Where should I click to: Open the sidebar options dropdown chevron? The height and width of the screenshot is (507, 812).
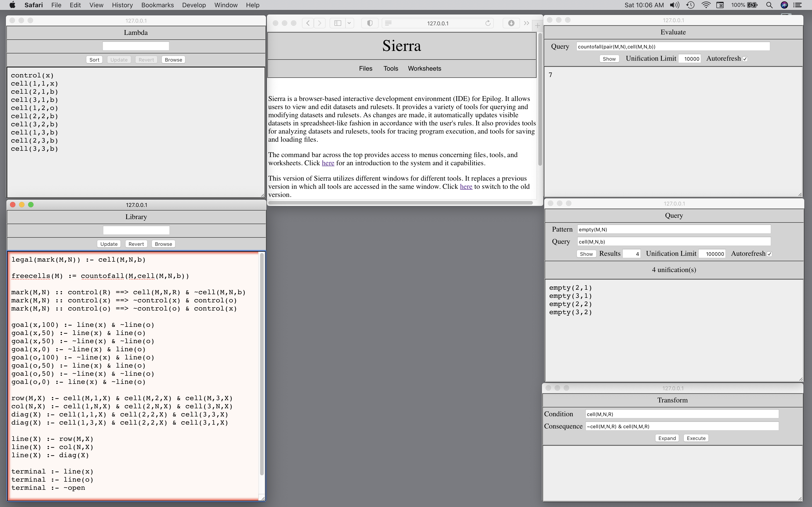click(x=349, y=23)
